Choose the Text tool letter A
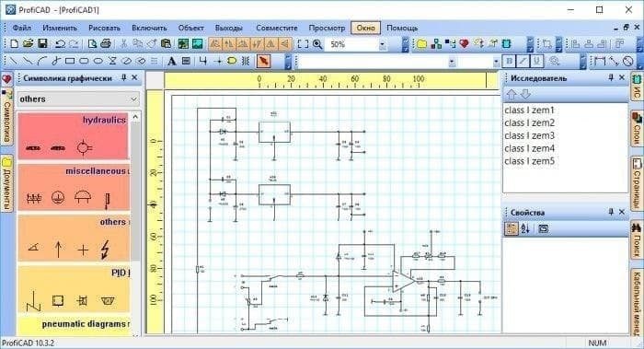The image size is (644, 349). pos(172,62)
